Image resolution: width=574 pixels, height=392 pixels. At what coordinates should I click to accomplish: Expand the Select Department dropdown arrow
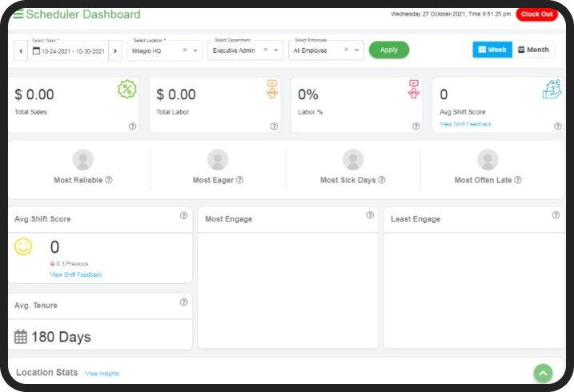click(276, 50)
